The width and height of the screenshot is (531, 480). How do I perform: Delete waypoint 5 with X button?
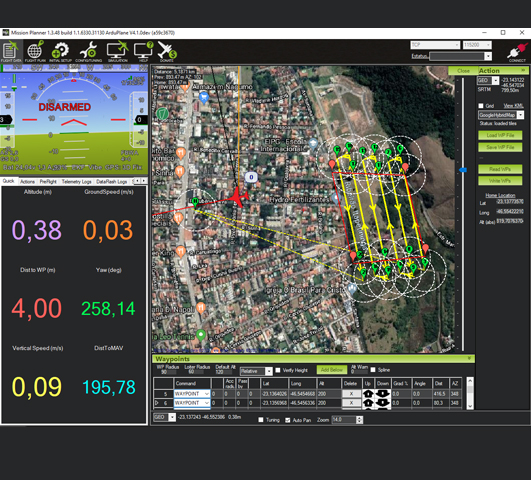coord(351,394)
